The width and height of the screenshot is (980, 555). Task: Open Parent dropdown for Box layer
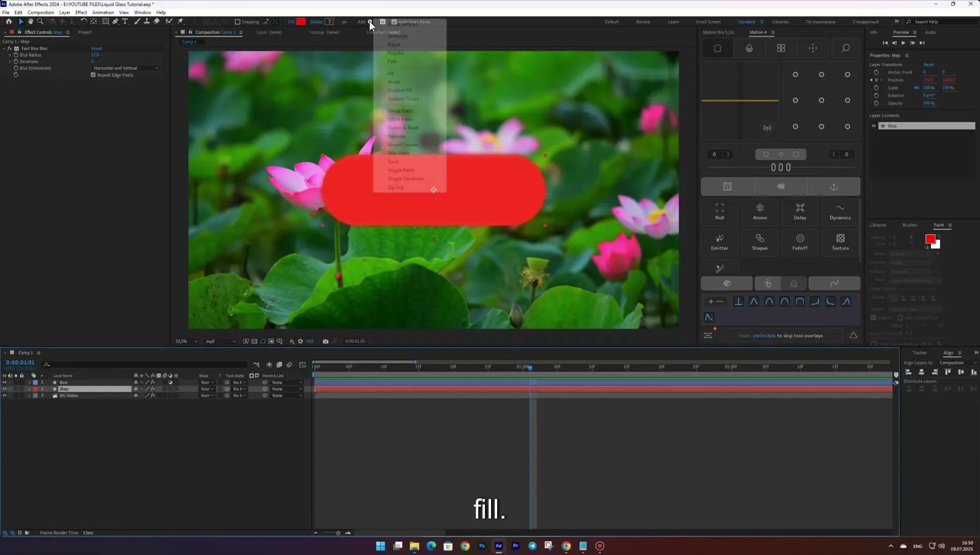[x=287, y=383]
